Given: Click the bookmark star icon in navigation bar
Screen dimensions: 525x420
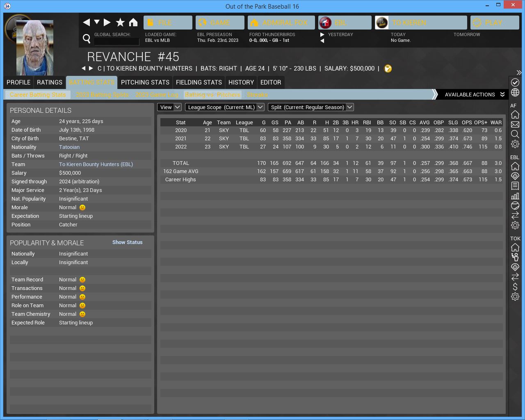Looking at the screenshot, I should pyautogui.click(x=120, y=23).
